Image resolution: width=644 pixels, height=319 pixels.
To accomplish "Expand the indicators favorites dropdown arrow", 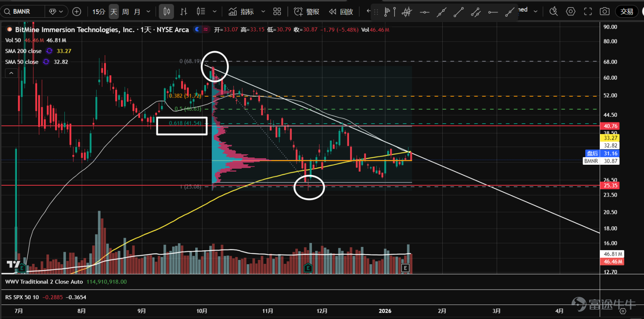I will point(263,12).
